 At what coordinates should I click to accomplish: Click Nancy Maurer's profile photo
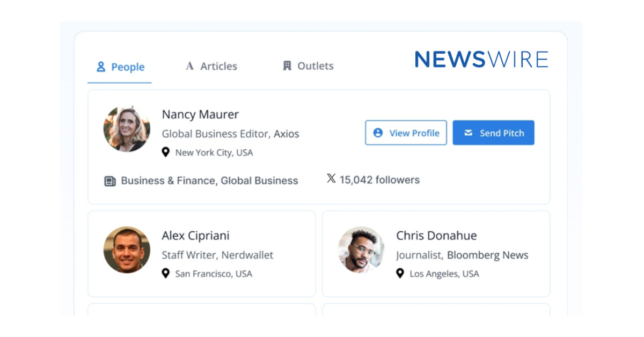pos(127,129)
